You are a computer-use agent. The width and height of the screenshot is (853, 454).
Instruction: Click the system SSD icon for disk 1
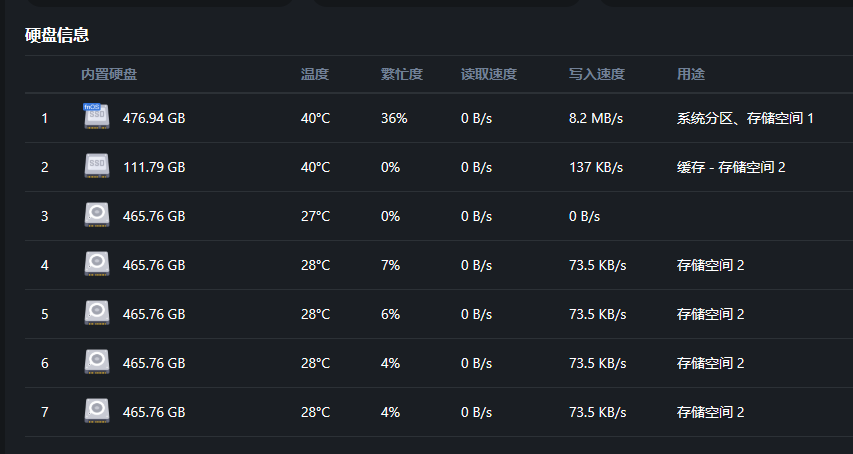pyautogui.click(x=95, y=117)
